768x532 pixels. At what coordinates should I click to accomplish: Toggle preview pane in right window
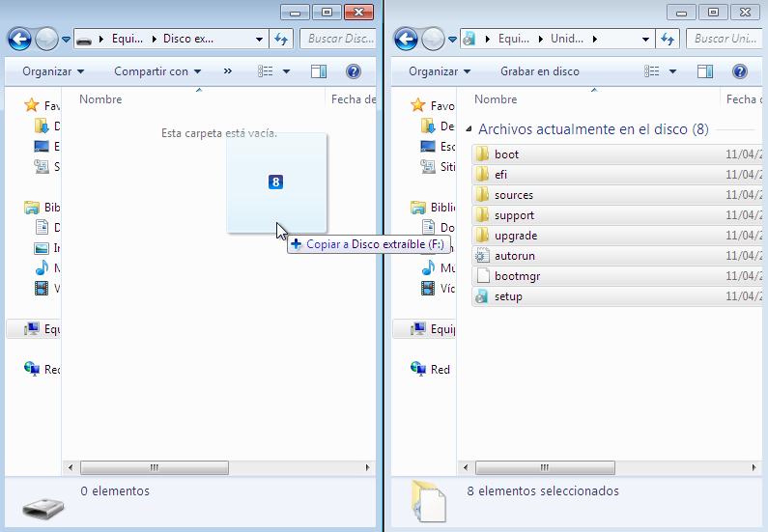[705, 71]
